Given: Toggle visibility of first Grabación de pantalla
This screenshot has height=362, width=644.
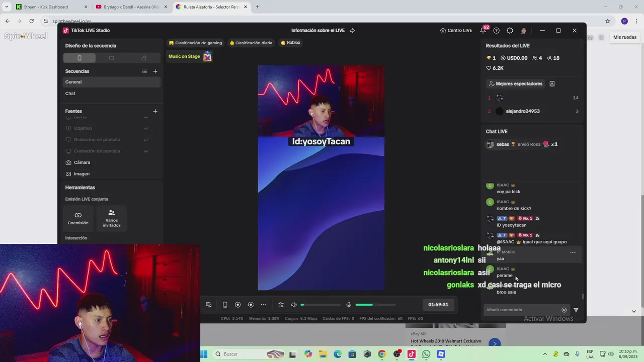Looking at the screenshot, I should point(145,140).
